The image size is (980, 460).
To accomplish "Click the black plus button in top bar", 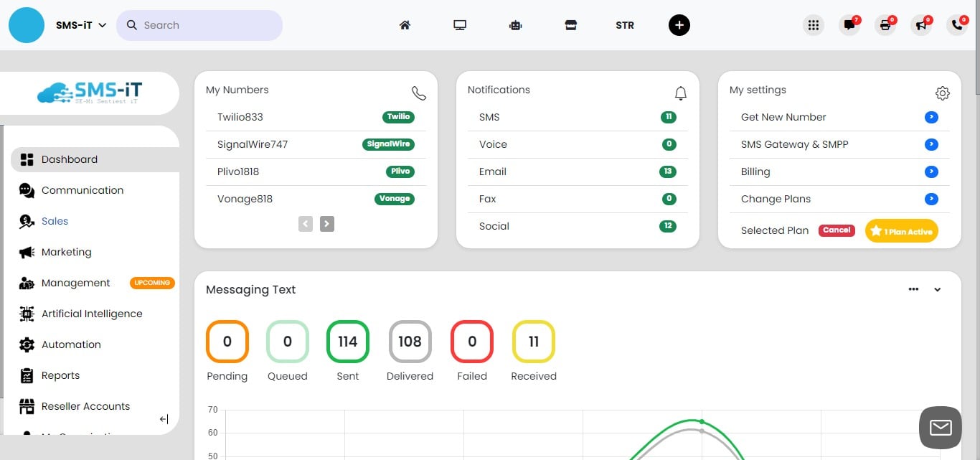I will 679,25.
